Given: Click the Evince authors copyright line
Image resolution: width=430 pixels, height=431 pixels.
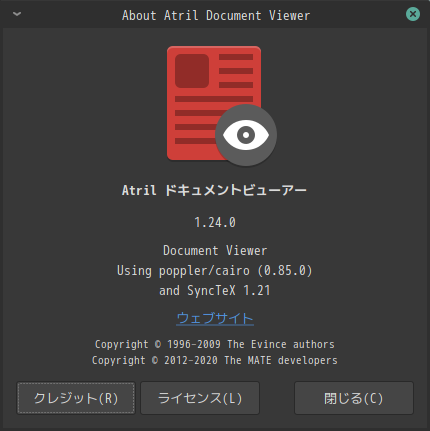Looking at the screenshot, I should tap(215, 344).
